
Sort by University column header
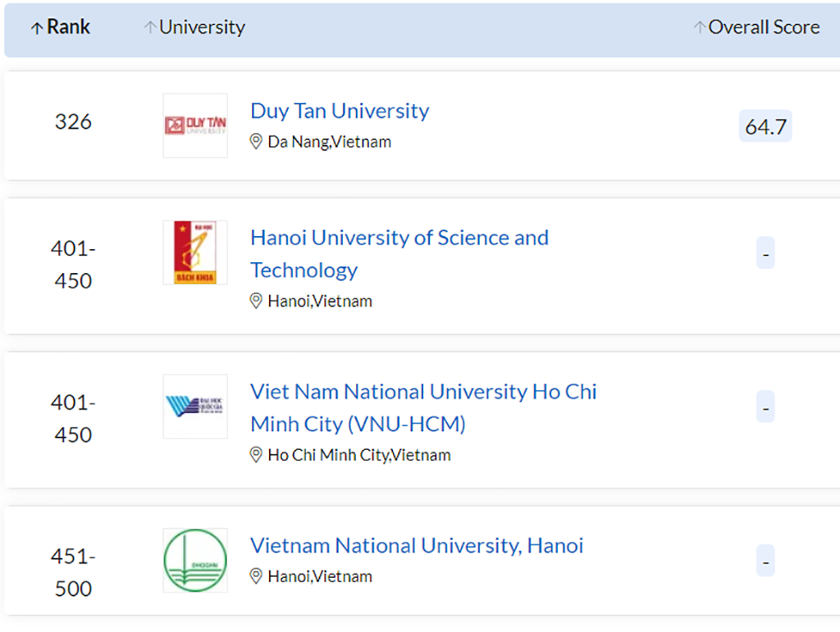click(203, 27)
